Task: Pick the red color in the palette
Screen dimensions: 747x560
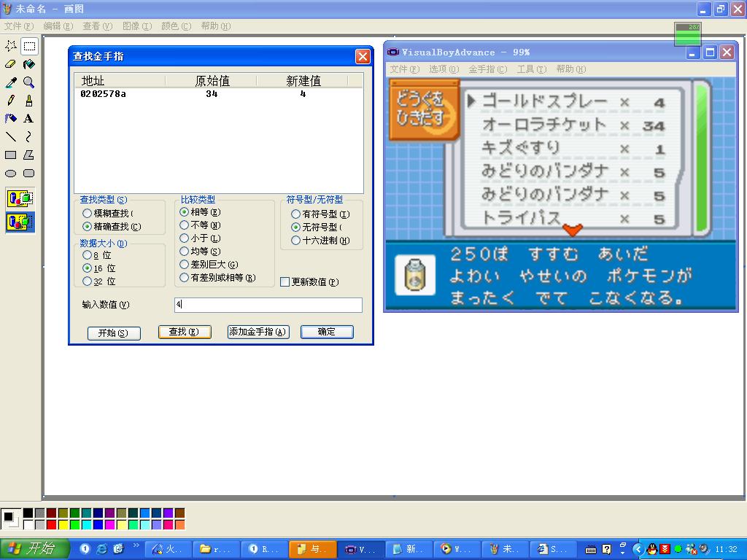Action: [51, 525]
